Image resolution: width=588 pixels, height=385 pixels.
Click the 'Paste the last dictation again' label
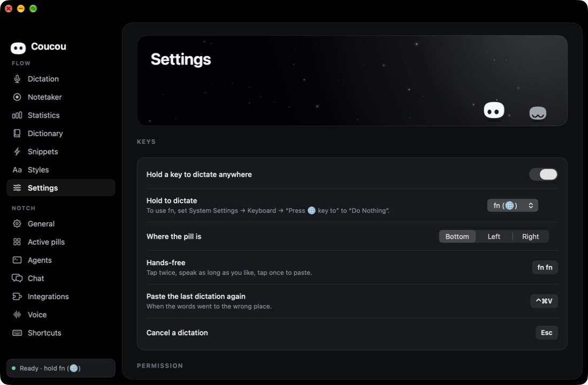[x=196, y=296]
